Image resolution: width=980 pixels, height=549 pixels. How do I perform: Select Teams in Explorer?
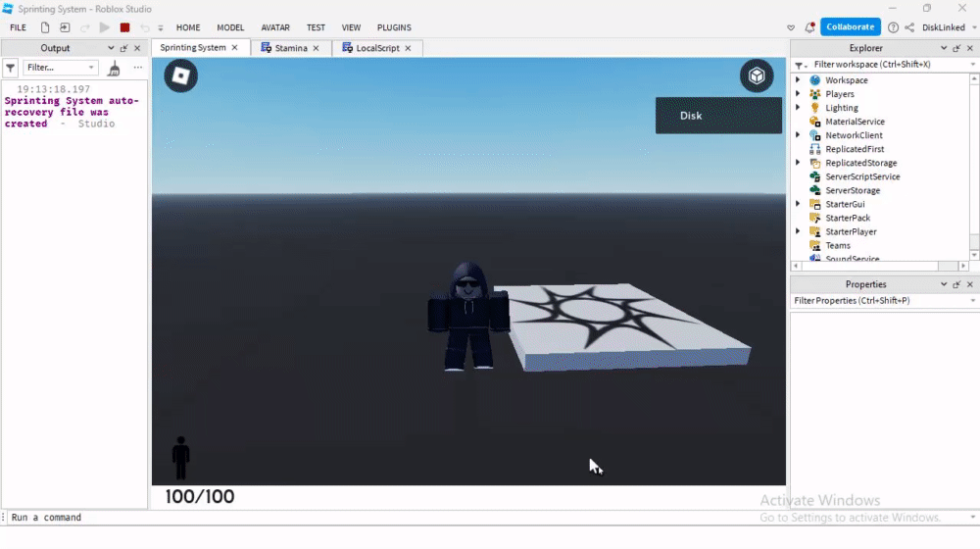coord(838,245)
